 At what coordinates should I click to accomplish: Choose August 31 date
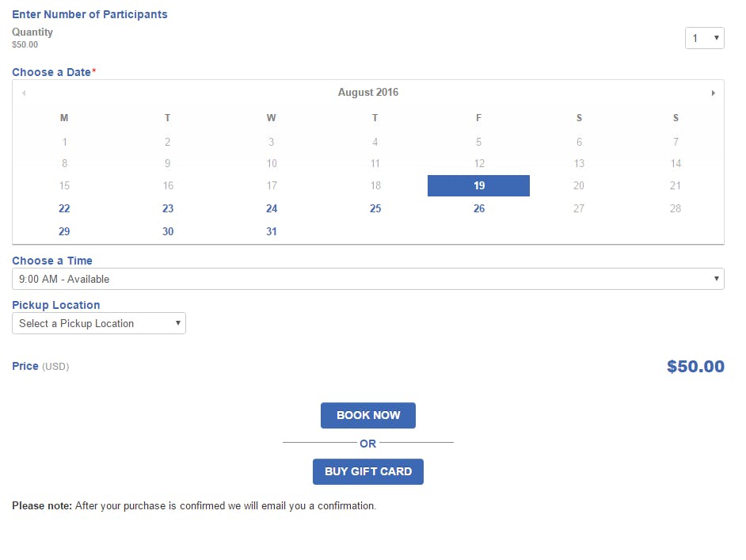(x=272, y=232)
